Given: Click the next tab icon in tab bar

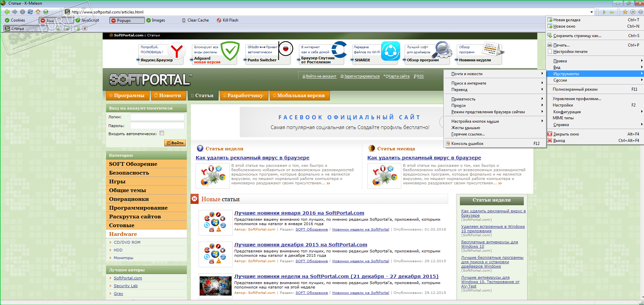Looking at the screenshot, I should [67, 29].
